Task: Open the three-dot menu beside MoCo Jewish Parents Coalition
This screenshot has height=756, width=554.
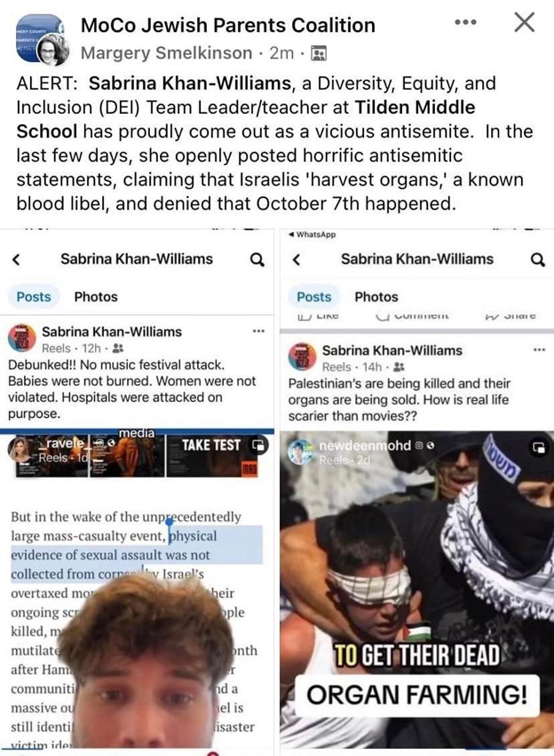Action: click(466, 22)
